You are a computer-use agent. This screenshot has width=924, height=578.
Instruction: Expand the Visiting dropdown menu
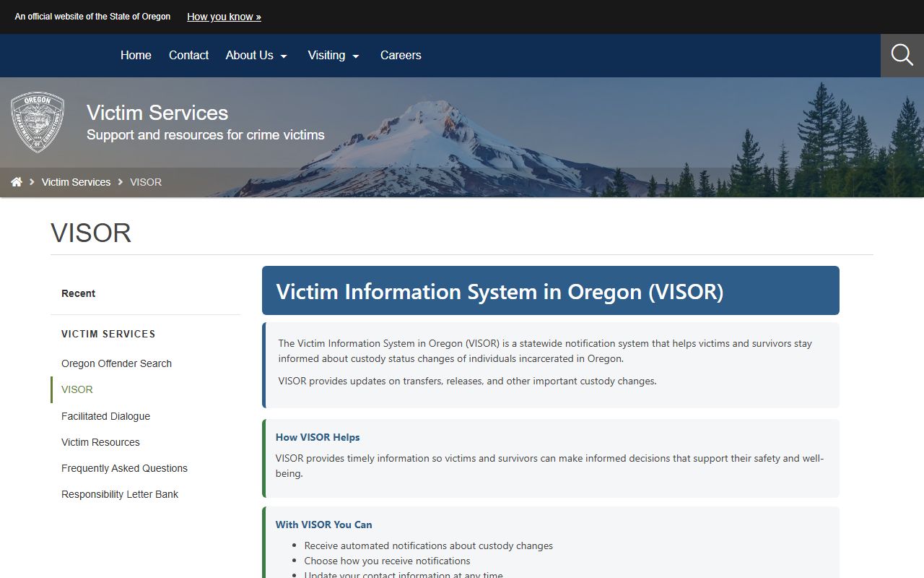click(x=334, y=55)
